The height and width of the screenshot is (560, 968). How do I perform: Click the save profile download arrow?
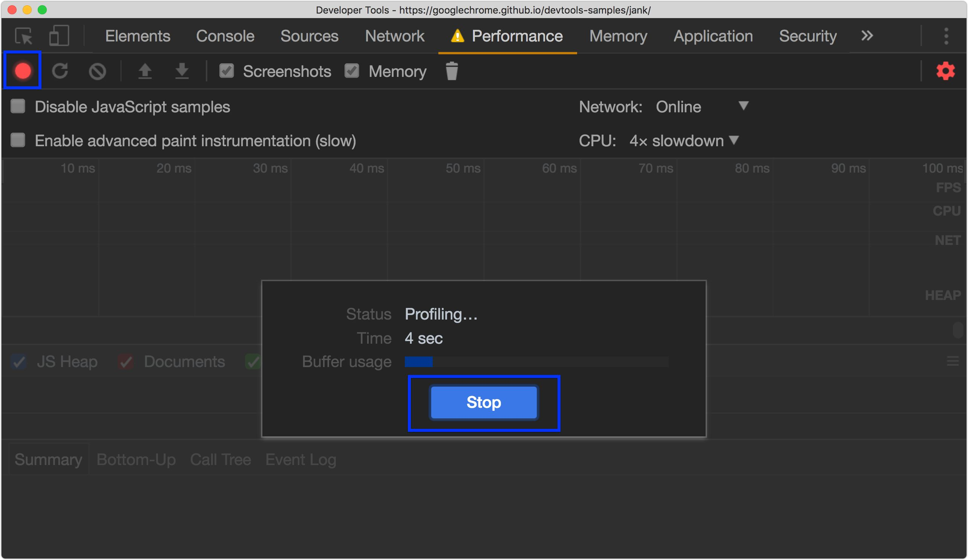point(182,71)
